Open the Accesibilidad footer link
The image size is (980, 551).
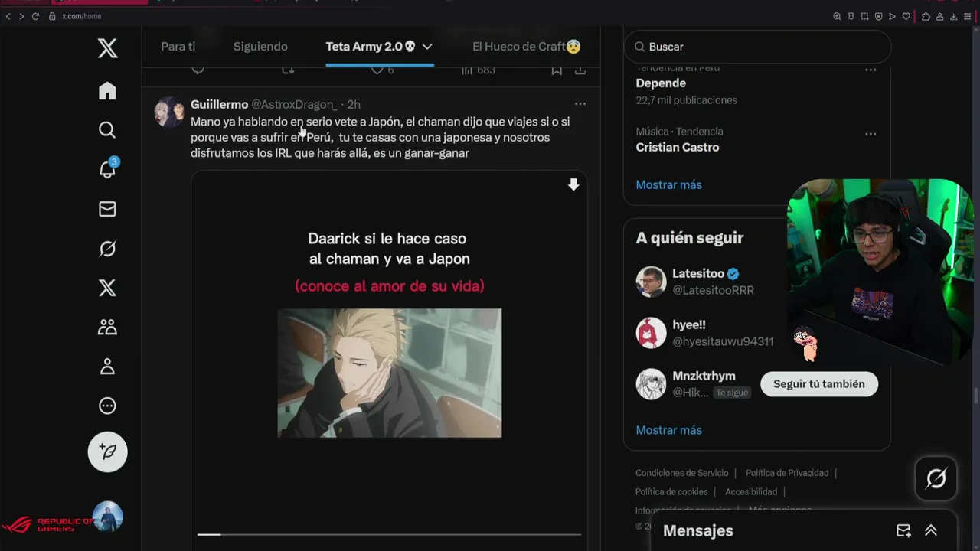click(x=751, y=491)
